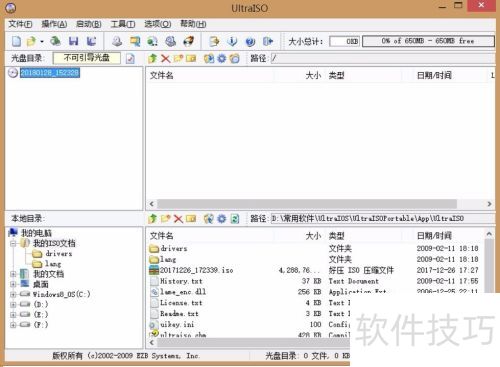Click Rename icon in local pane toolbar
The height and width of the screenshot is (367, 500).
(191, 219)
